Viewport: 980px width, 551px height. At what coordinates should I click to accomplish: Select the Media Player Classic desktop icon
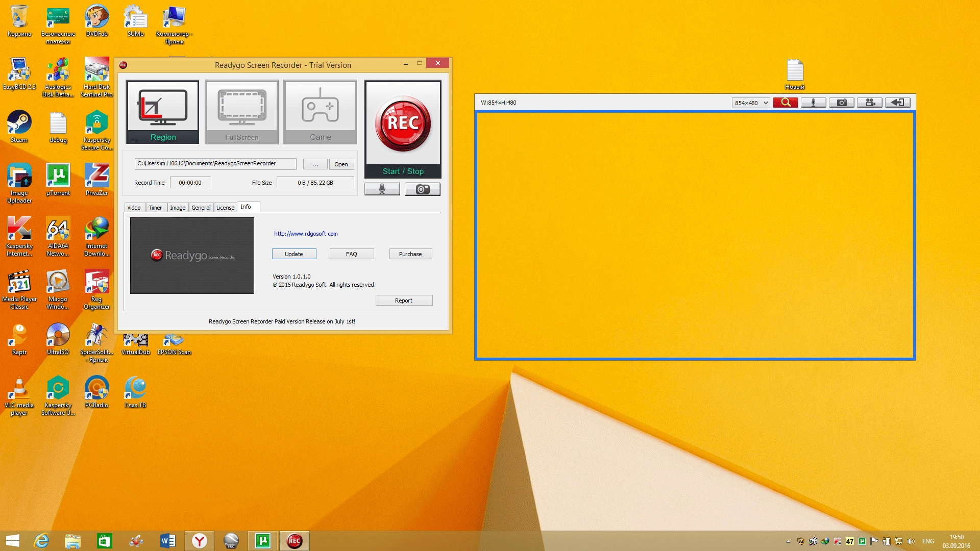[x=19, y=290]
